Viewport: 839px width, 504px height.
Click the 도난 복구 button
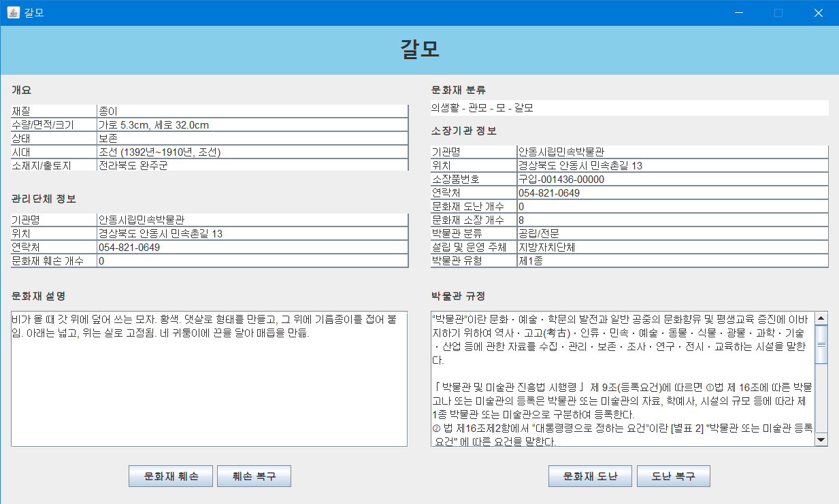(x=673, y=476)
